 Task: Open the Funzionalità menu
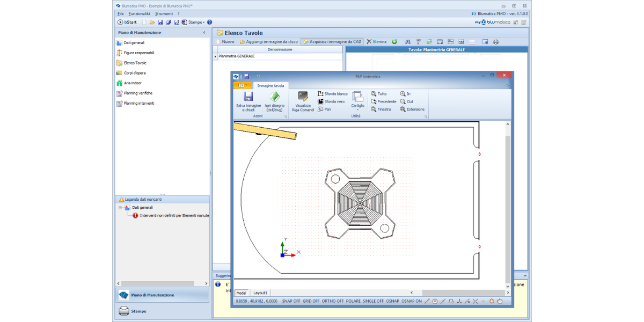click(139, 13)
